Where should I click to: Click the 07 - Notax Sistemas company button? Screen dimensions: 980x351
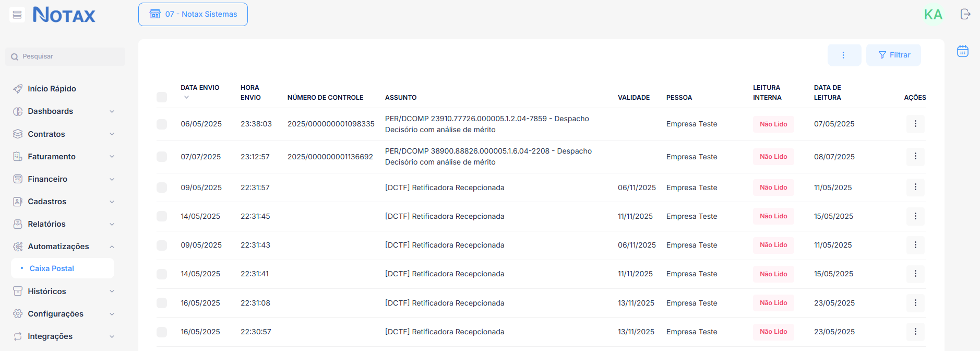pyautogui.click(x=193, y=14)
